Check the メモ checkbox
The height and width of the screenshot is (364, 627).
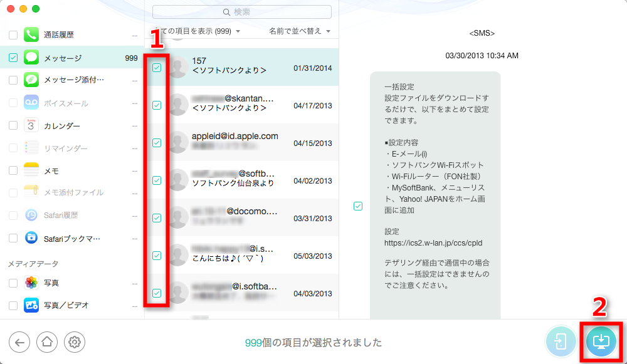tap(13, 170)
